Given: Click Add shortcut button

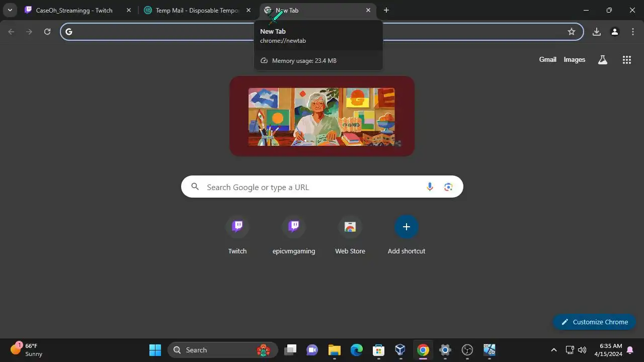Looking at the screenshot, I should pyautogui.click(x=407, y=235).
